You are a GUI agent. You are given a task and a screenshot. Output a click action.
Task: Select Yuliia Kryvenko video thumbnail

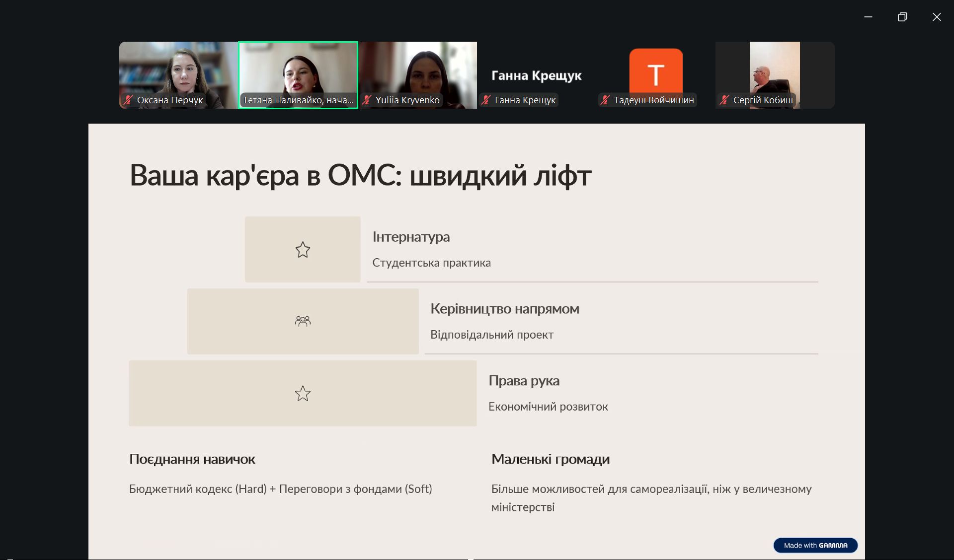[417, 70]
